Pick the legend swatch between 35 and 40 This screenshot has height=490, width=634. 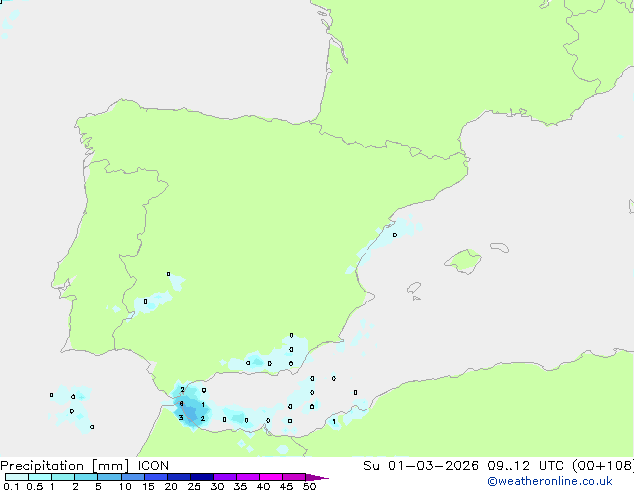tap(248, 477)
